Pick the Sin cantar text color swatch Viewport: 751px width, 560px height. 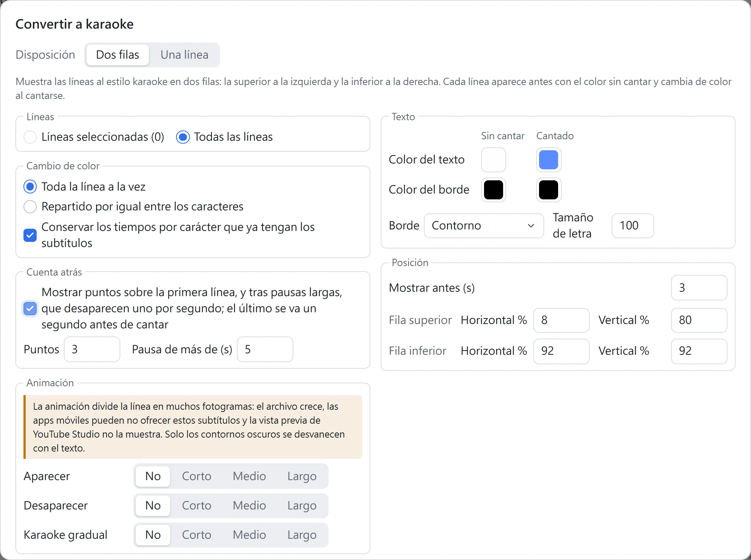tap(493, 160)
